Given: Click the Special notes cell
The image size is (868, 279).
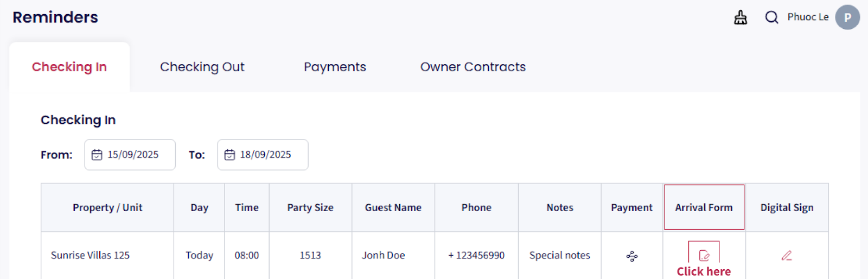Looking at the screenshot, I should tap(559, 255).
